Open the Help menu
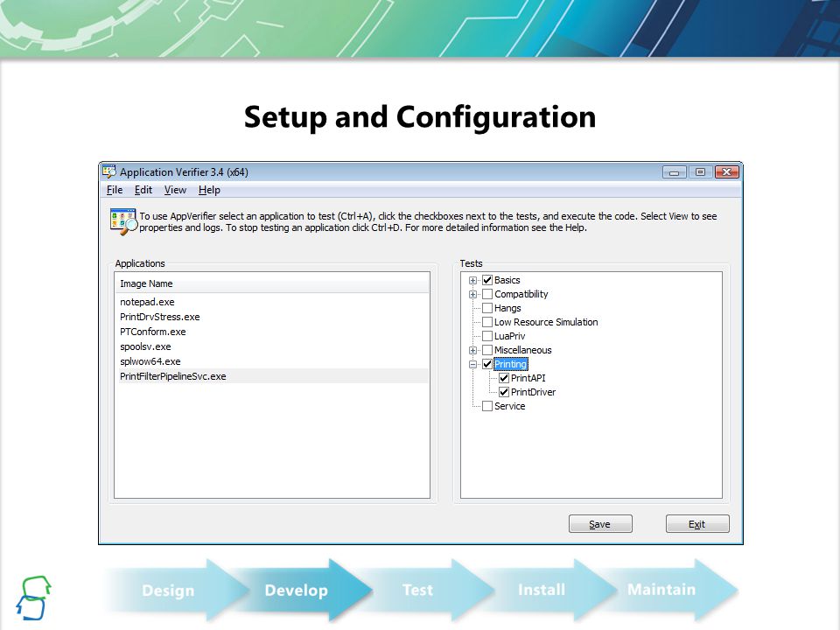The image size is (840, 630). point(209,190)
